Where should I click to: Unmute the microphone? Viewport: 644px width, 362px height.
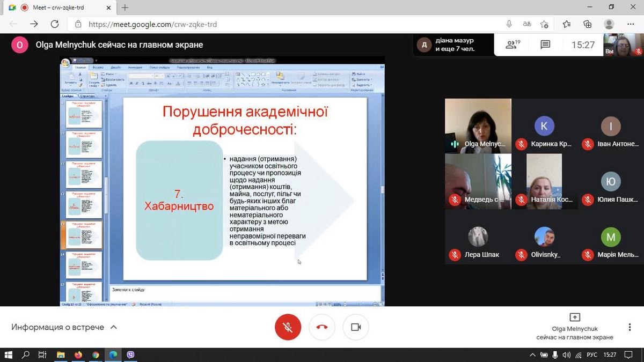[288, 327]
